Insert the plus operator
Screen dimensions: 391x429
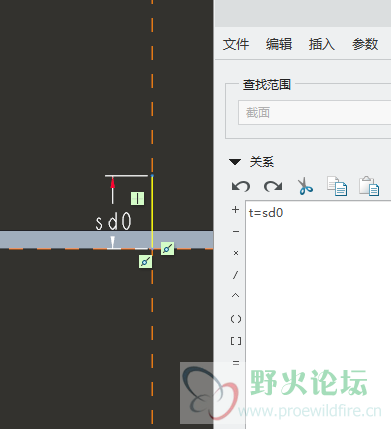point(235,210)
